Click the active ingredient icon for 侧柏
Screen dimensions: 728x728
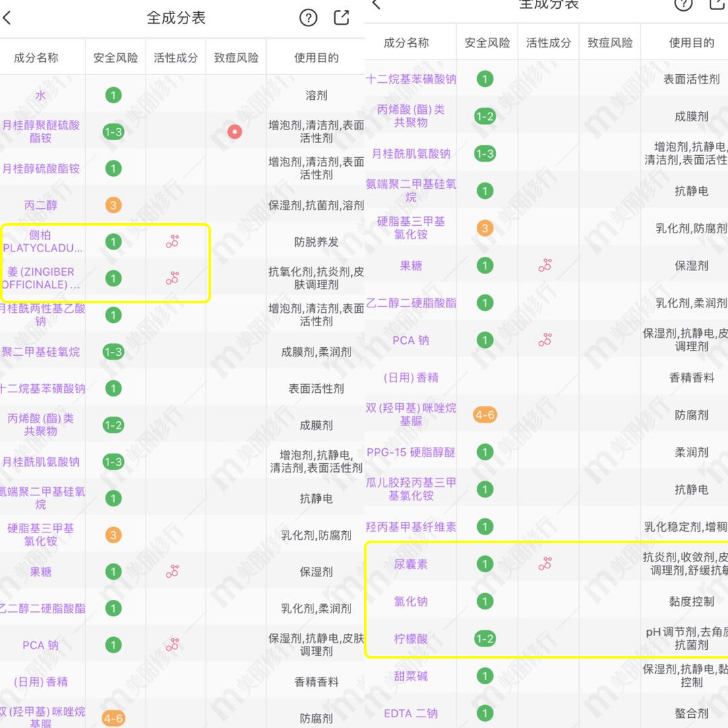[x=173, y=241]
